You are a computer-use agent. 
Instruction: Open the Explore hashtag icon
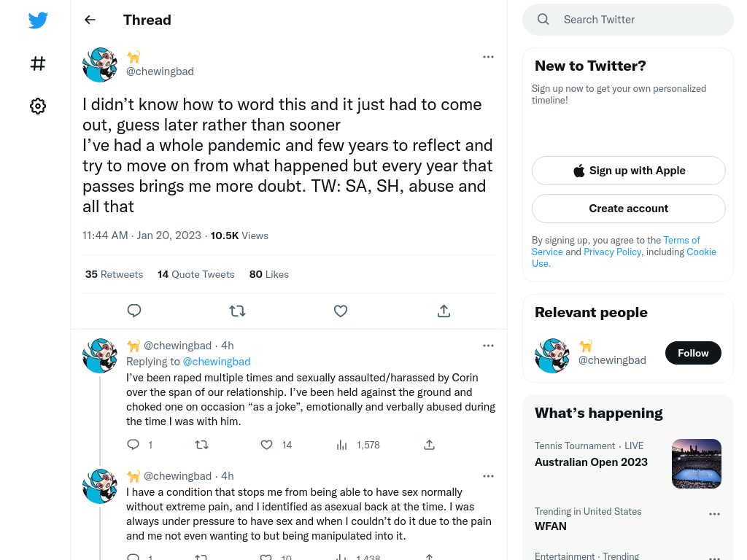point(38,63)
